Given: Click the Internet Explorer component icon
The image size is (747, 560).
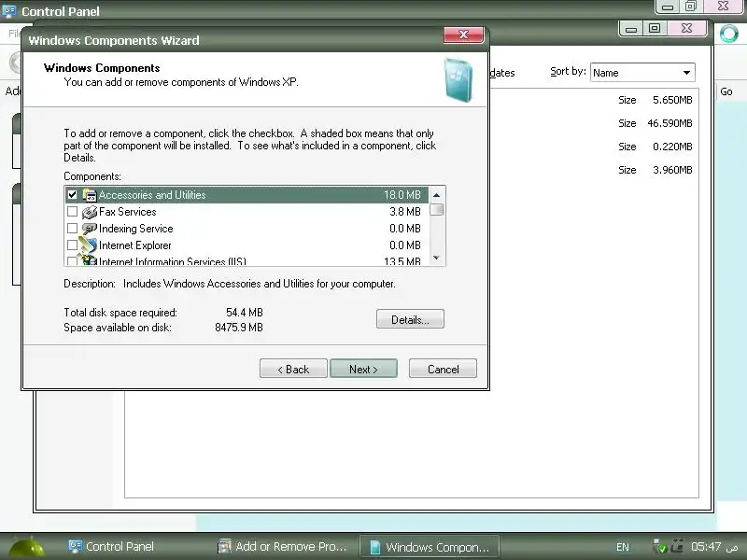Looking at the screenshot, I should (88, 245).
